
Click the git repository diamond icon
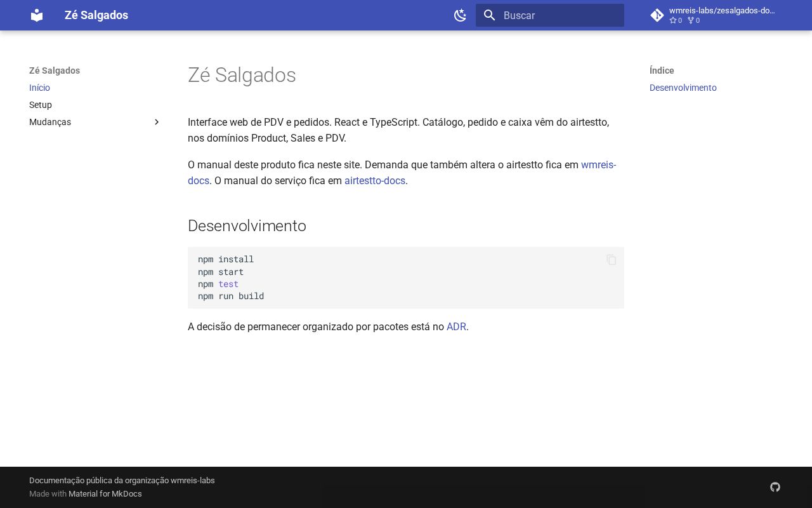pos(657,15)
